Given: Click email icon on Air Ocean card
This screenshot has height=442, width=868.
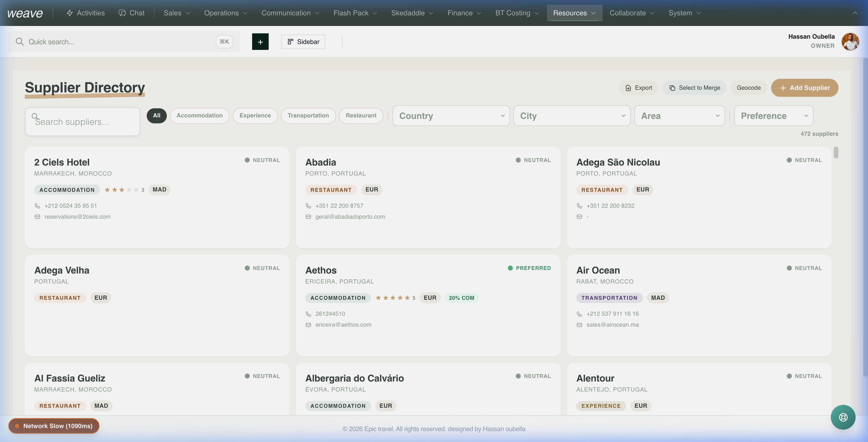Looking at the screenshot, I should pyautogui.click(x=579, y=325).
